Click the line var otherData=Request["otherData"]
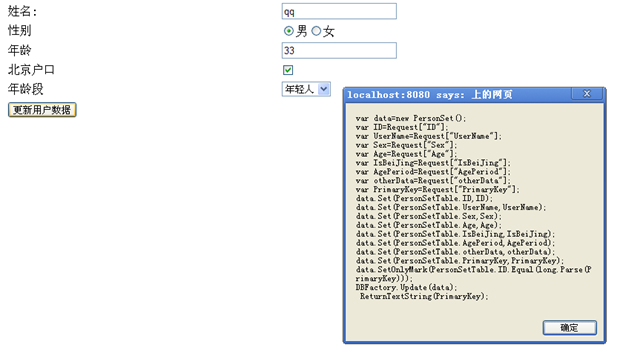The width and height of the screenshot is (640, 362). pos(433,181)
